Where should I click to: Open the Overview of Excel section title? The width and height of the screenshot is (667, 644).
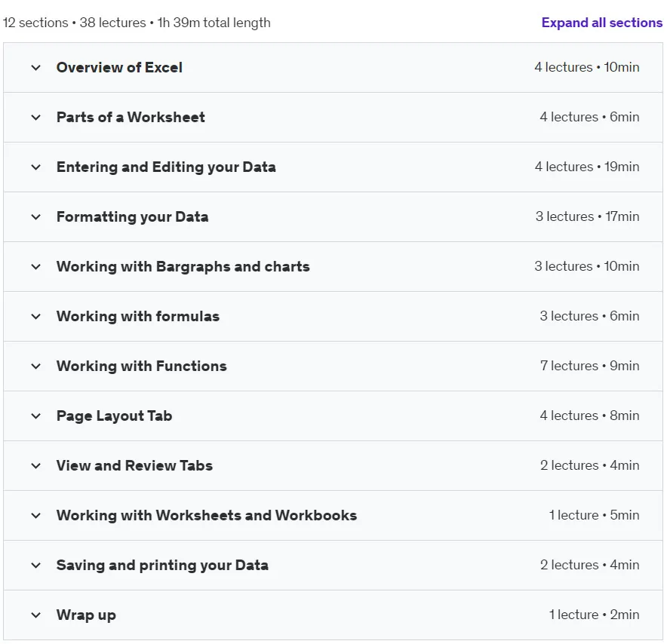[119, 68]
